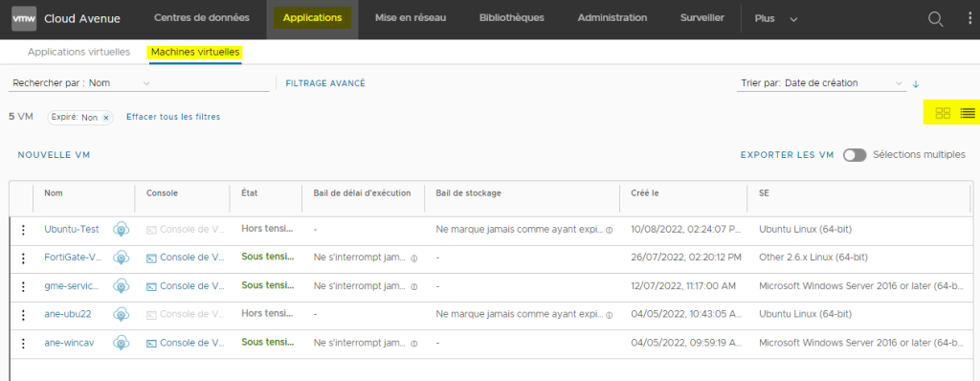The image size is (980, 381).
Task: Open Bibliothèques menu
Action: [512, 17]
